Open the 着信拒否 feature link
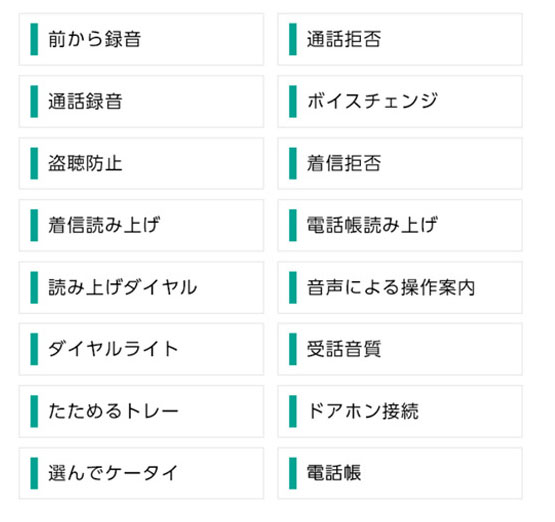The width and height of the screenshot is (555, 522). 400,164
